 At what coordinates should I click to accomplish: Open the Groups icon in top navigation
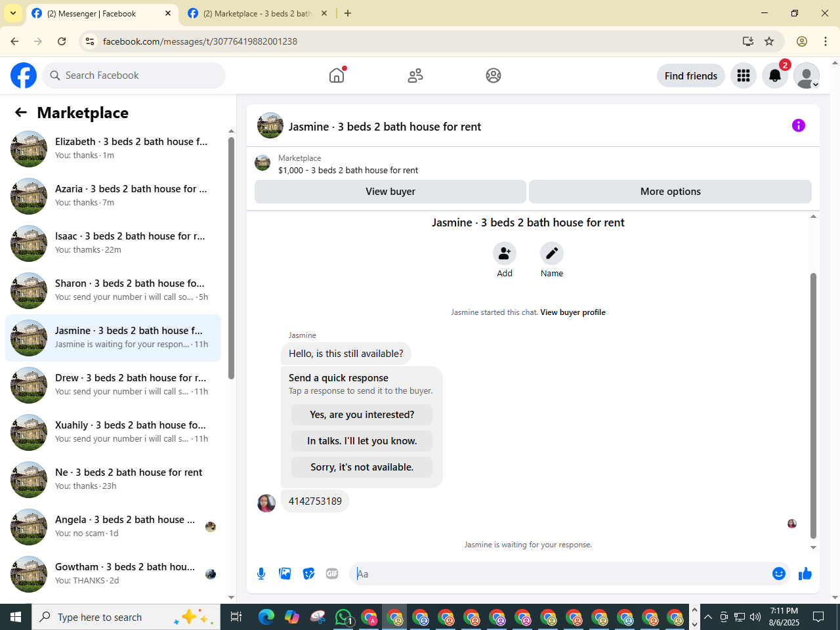click(493, 75)
